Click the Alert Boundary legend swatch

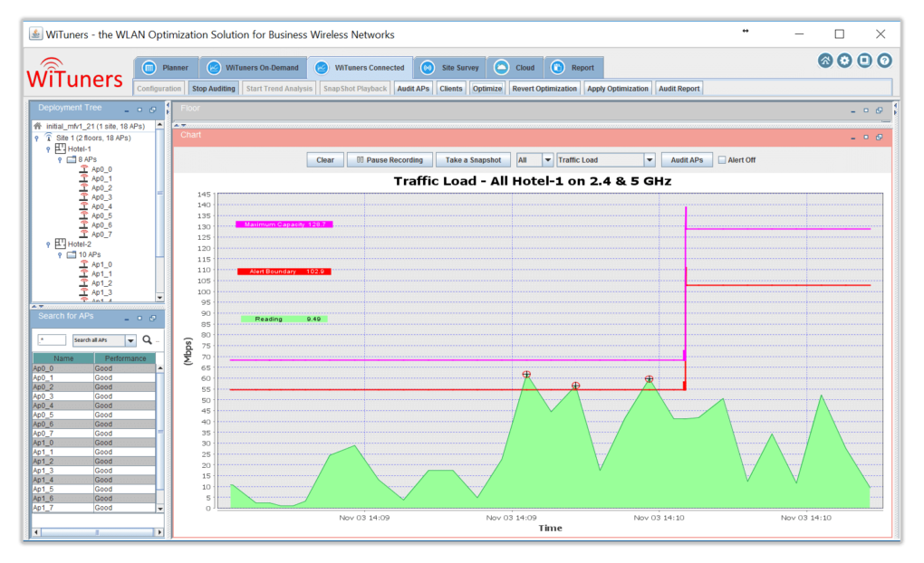pyautogui.click(x=284, y=272)
